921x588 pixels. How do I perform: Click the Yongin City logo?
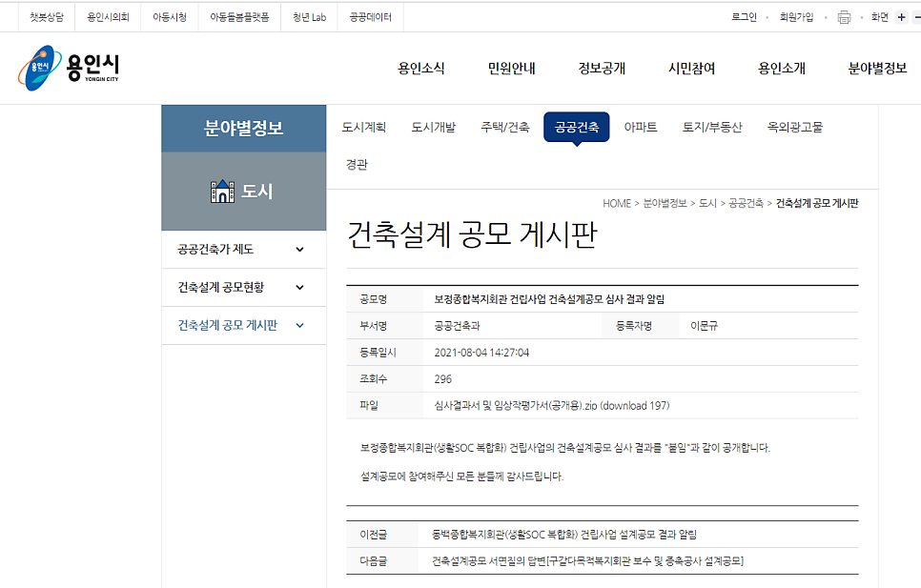pyautogui.click(x=69, y=68)
